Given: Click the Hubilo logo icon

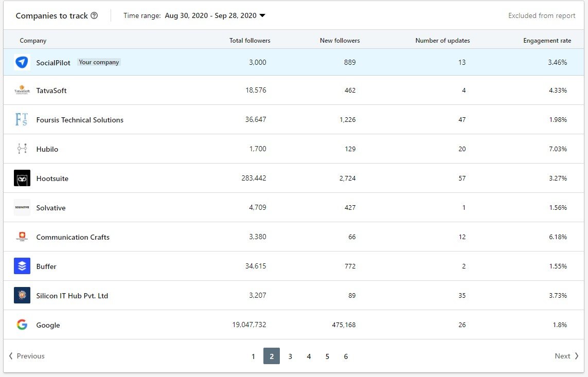Looking at the screenshot, I should [22, 149].
